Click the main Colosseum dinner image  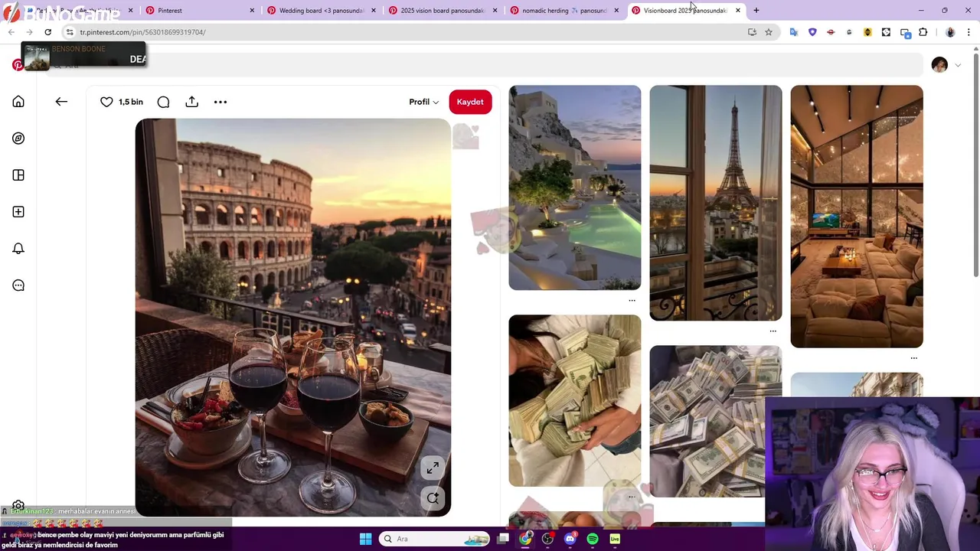click(293, 318)
